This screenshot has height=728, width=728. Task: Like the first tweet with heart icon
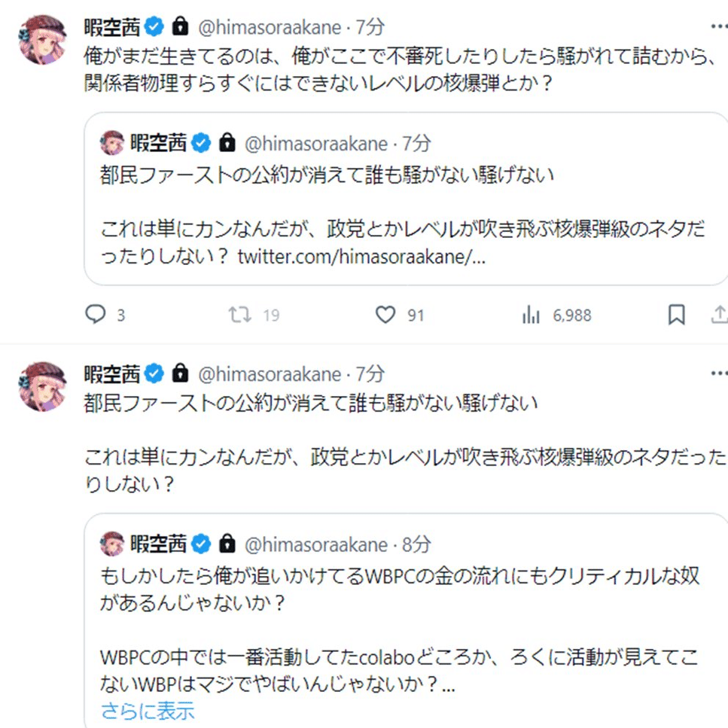coord(385,315)
